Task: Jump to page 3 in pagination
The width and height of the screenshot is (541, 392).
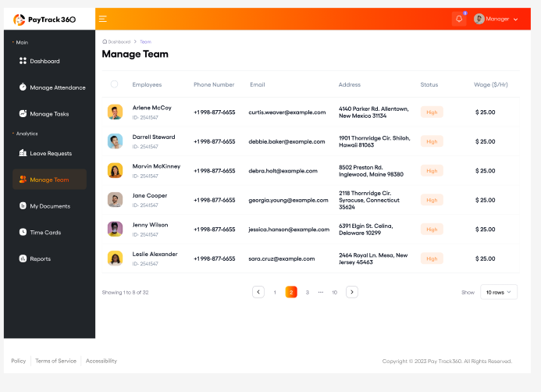Action: coord(308,292)
